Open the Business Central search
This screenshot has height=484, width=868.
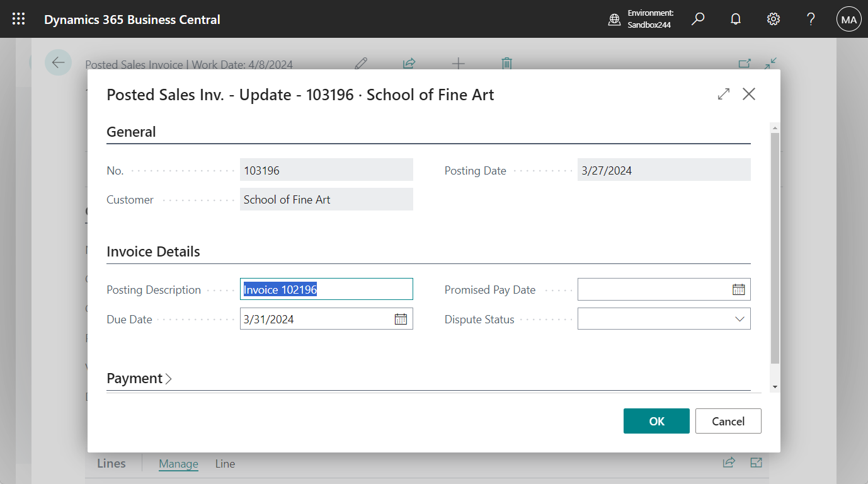click(697, 19)
